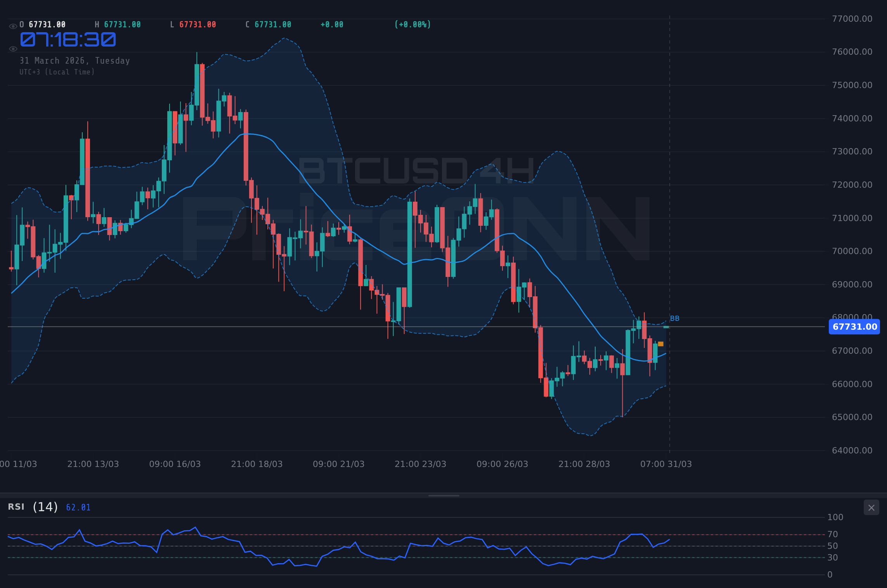Click the BB label on the Bollinger Bands

675,318
